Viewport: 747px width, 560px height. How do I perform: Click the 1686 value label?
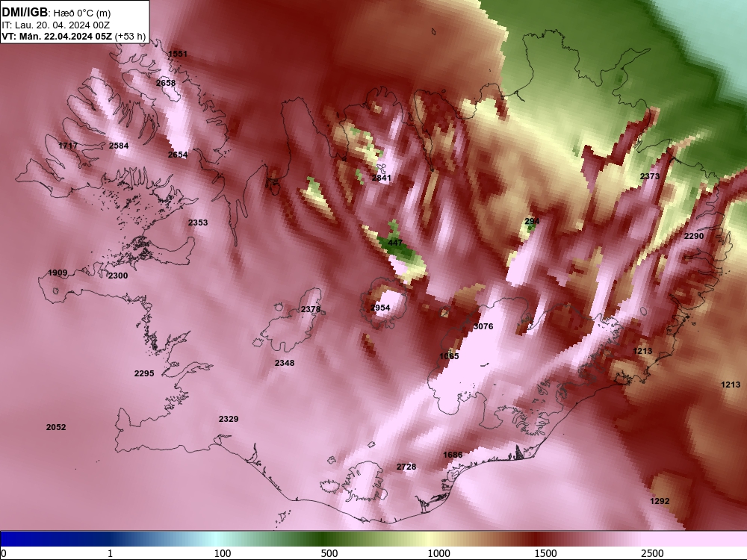[x=453, y=455]
